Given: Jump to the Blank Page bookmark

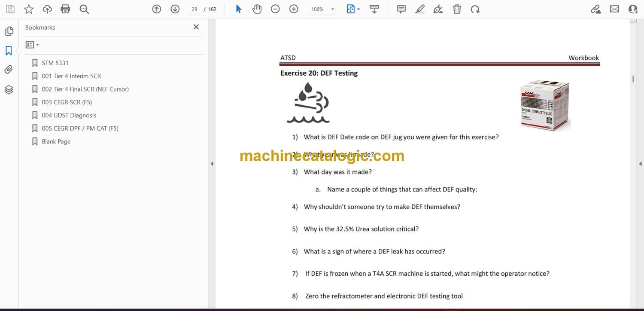Looking at the screenshot, I should [x=56, y=141].
